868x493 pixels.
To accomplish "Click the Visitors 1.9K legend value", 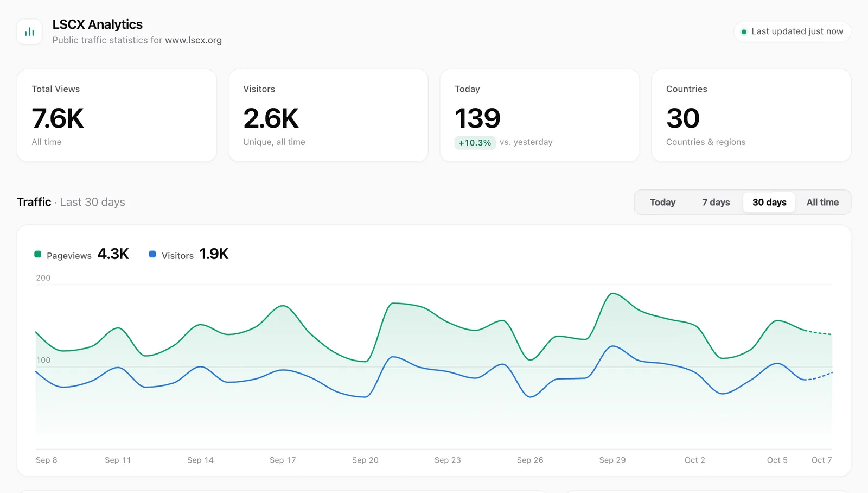I will 214,254.
